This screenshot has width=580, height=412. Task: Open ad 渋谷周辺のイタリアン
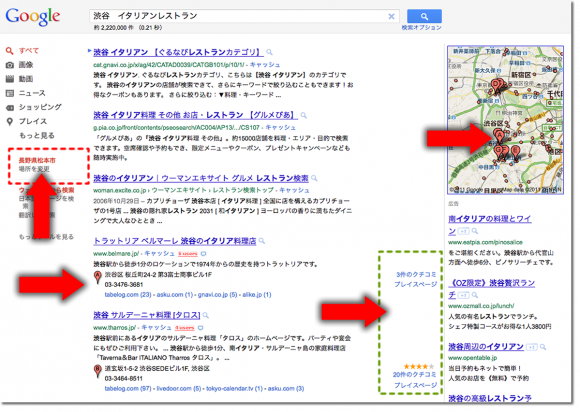[x=486, y=347]
